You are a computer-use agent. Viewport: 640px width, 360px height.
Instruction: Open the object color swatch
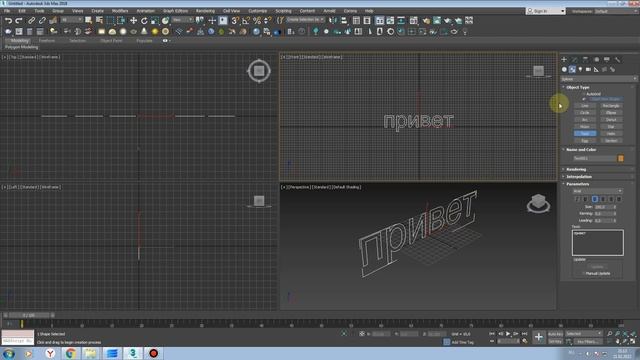pos(621,158)
